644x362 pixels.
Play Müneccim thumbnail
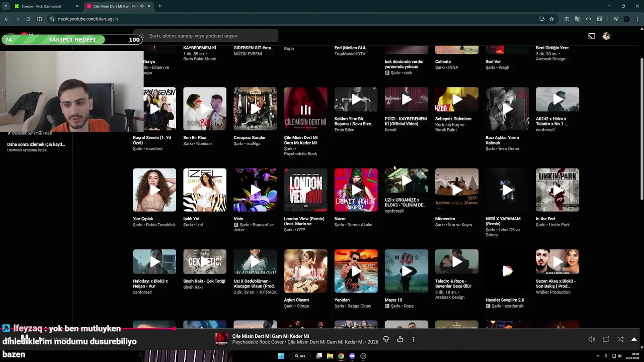pyautogui.click(x=456, y=190)
